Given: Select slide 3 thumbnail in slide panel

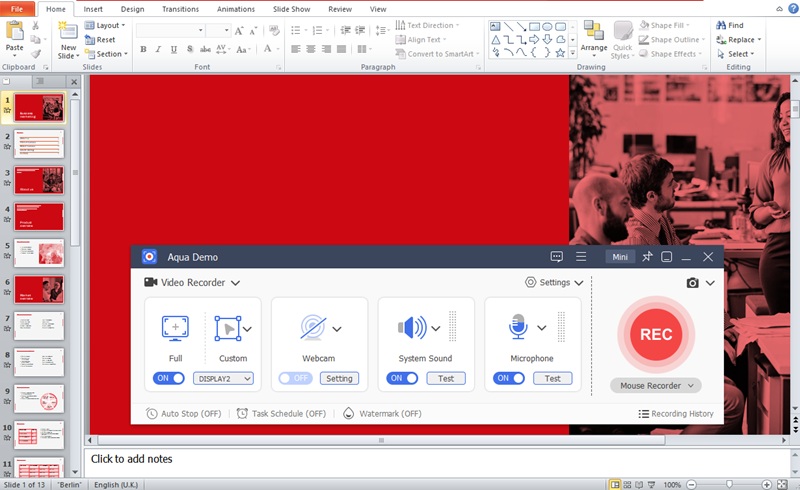Looking at the screenshot, I should (39, 180).
